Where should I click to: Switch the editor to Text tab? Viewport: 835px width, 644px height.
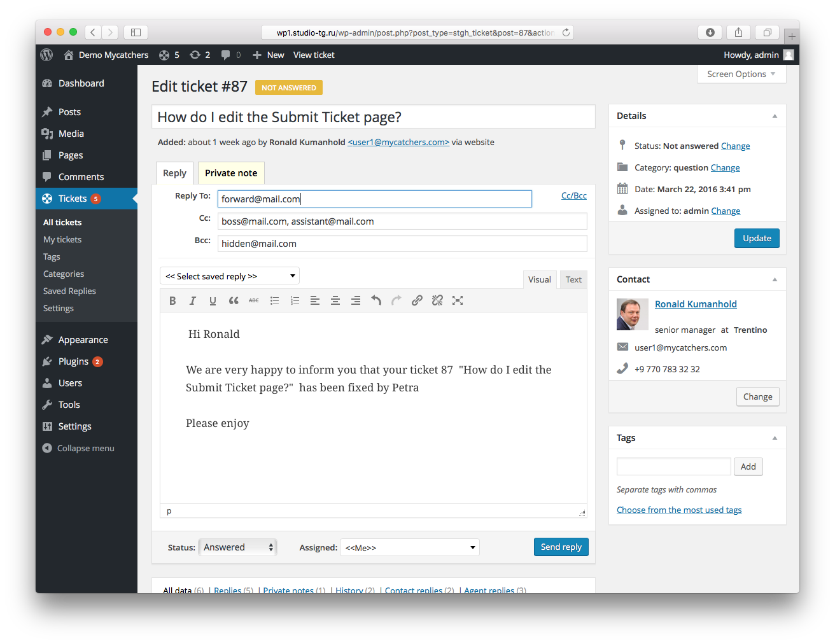pos(573,280)
